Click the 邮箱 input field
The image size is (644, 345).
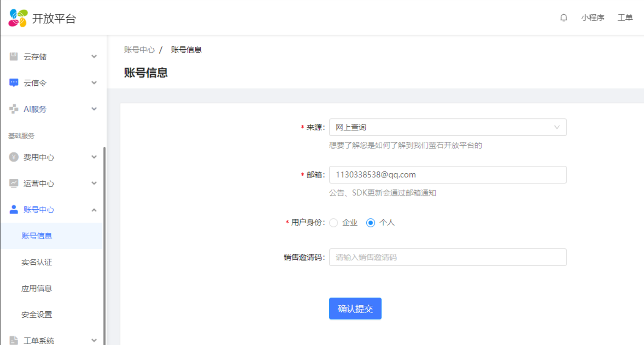tap(448, 175)
